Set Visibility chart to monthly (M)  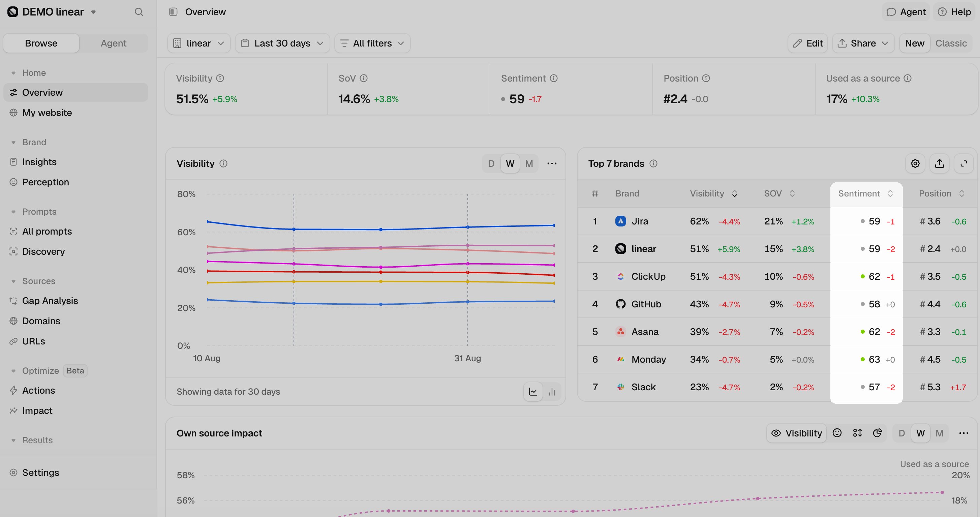pyautogui.click(x=529, y=163)
